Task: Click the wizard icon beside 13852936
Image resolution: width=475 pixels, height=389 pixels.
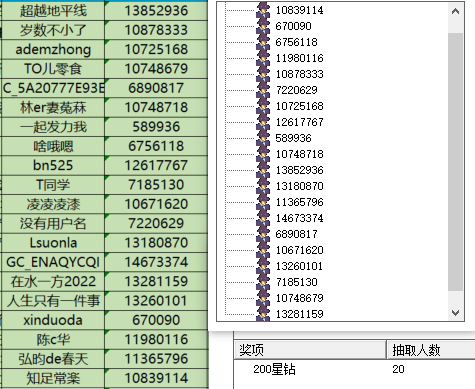Action: pos(263,170)
